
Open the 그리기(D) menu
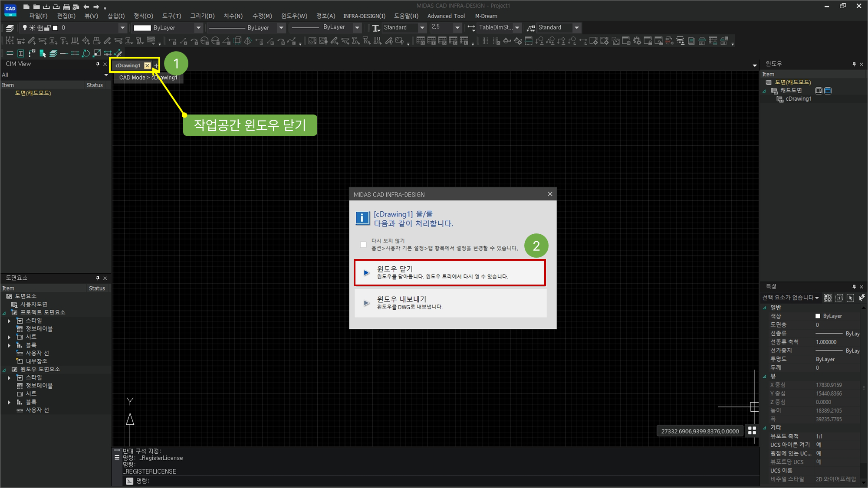point(202,16)
